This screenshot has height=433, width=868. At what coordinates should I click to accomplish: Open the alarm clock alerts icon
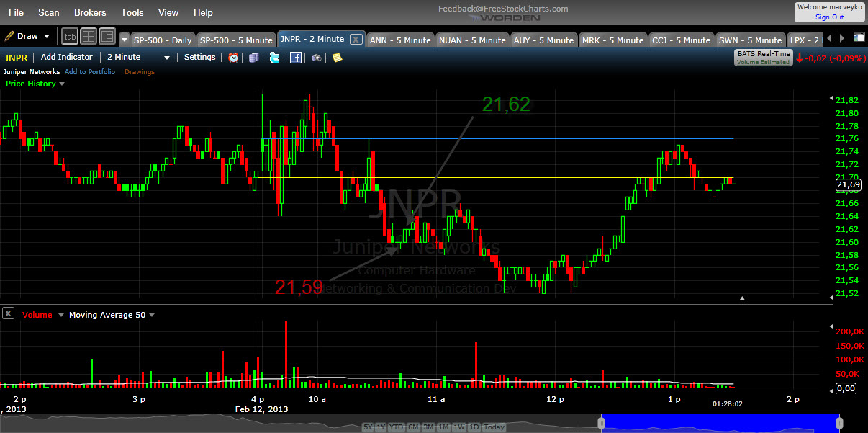coord(233,58)
